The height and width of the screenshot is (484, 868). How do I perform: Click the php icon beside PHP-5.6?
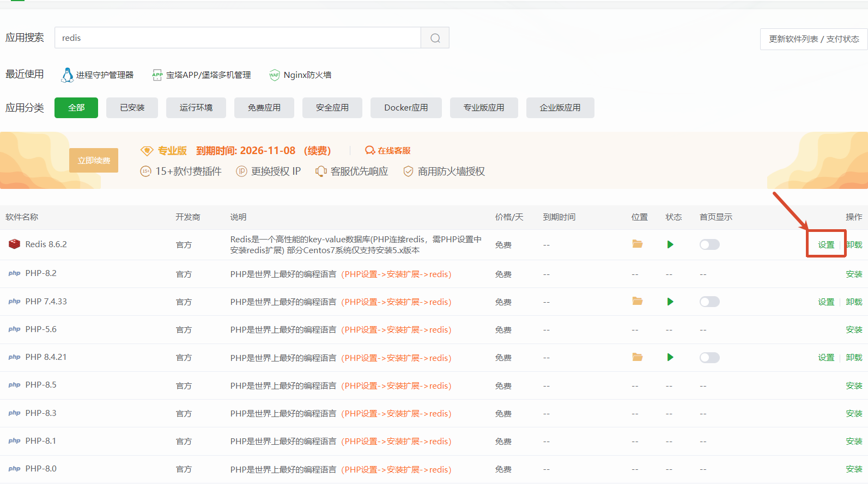[14, 329]
